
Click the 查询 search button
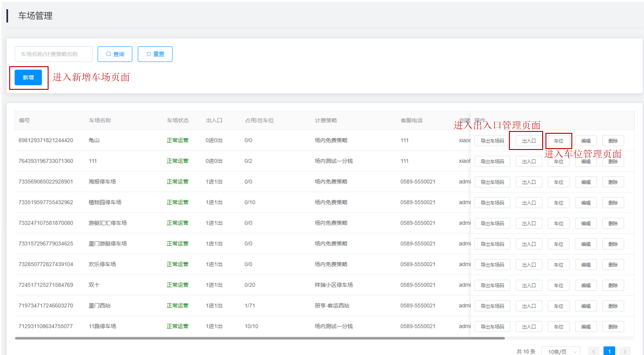[115, 54]
